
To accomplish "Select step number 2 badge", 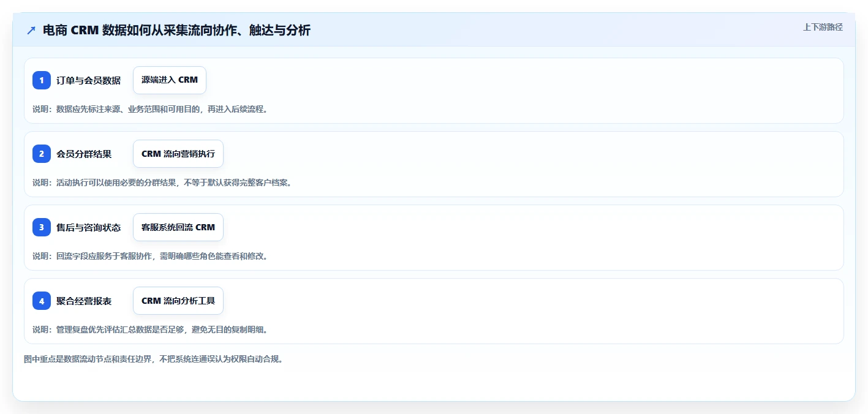I will tap(42, 154).
